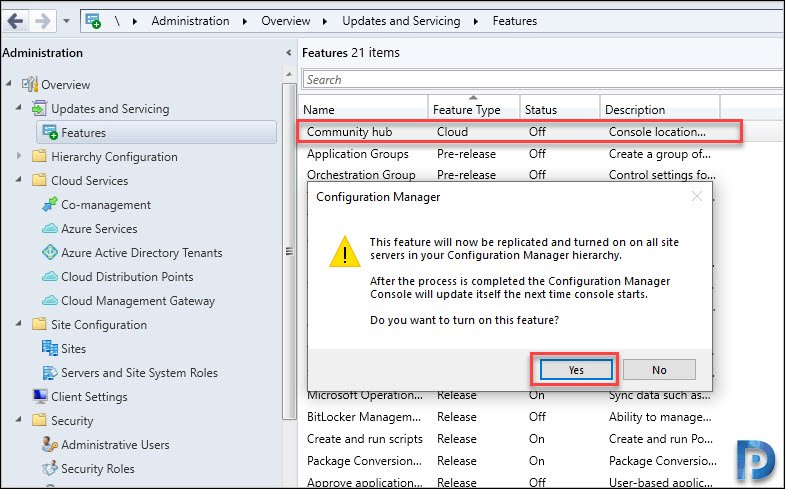This screenshot has width=785, height=489.
Task: Select Cloud Management Gateway tree item
Action: coord(138,301)
